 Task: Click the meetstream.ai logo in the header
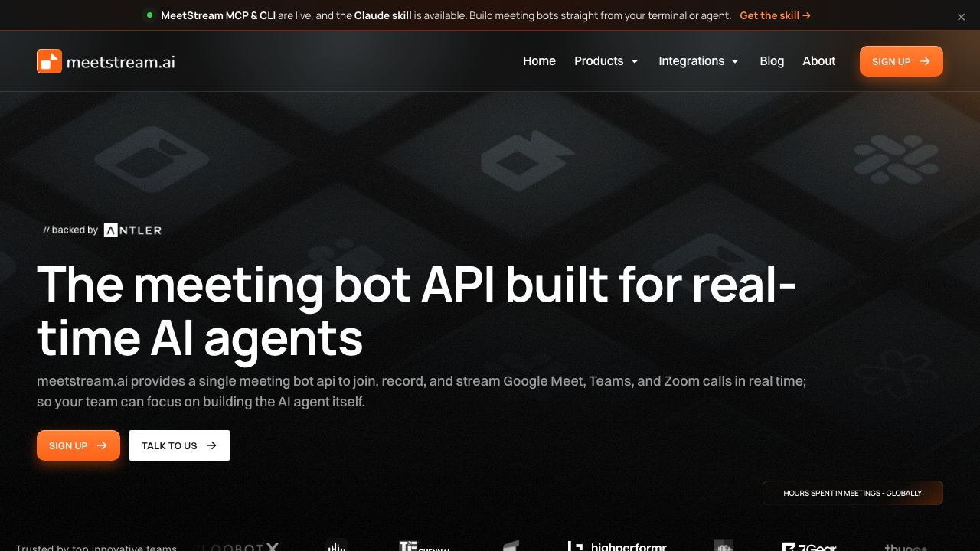[106, 61]
